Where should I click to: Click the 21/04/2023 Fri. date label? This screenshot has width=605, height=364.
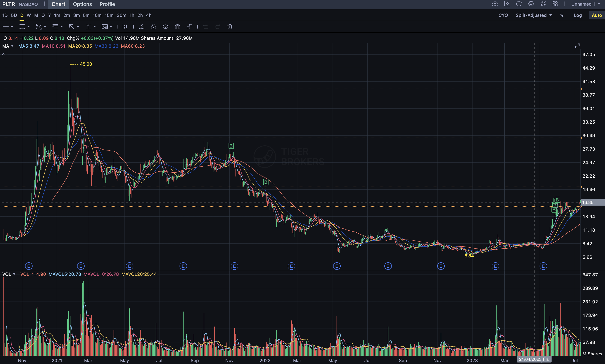point(534,359)
